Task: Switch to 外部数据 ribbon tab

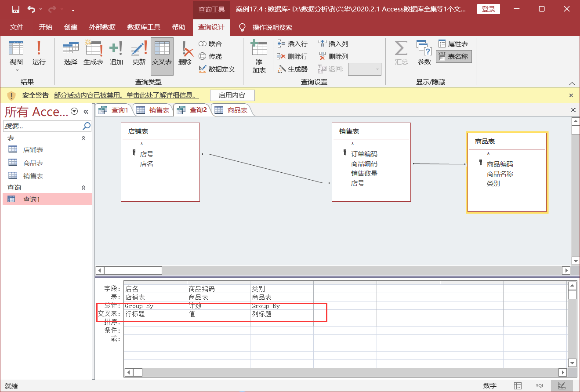Action: point(102,27)
